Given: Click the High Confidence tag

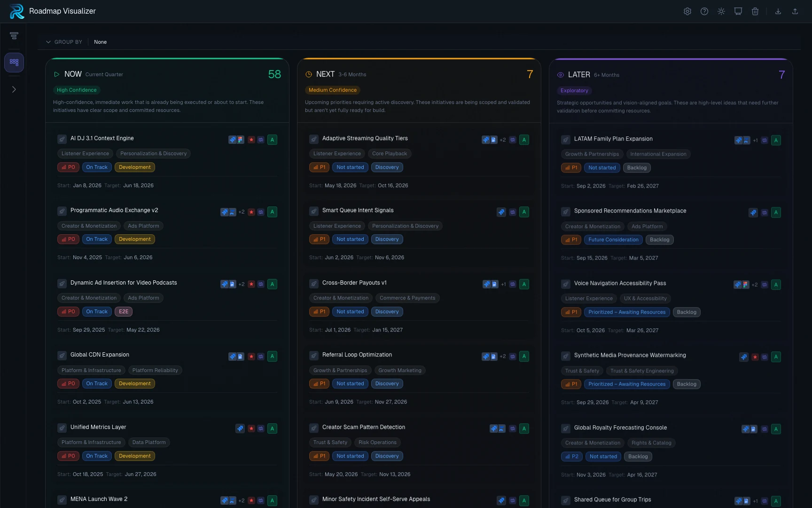Looking at the screenshot, I should point(77,90).
